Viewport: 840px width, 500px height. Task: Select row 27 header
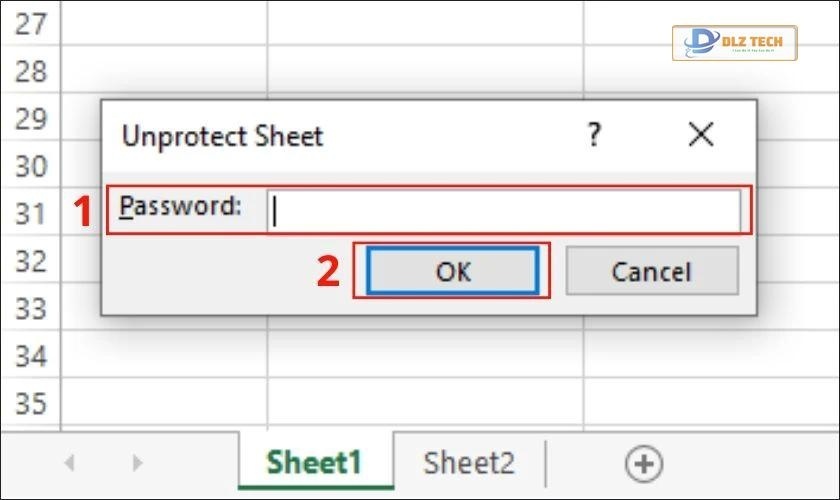(x=31, y=23)
